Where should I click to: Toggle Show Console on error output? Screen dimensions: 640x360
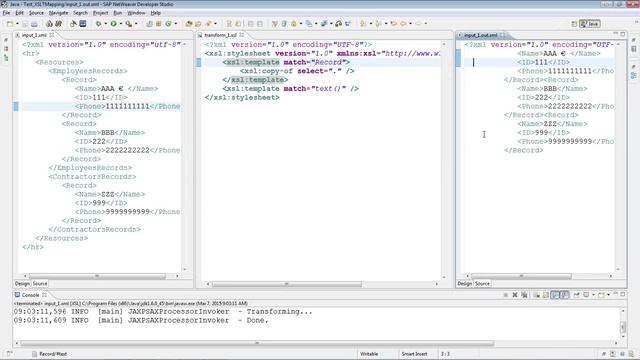[564, 295]
